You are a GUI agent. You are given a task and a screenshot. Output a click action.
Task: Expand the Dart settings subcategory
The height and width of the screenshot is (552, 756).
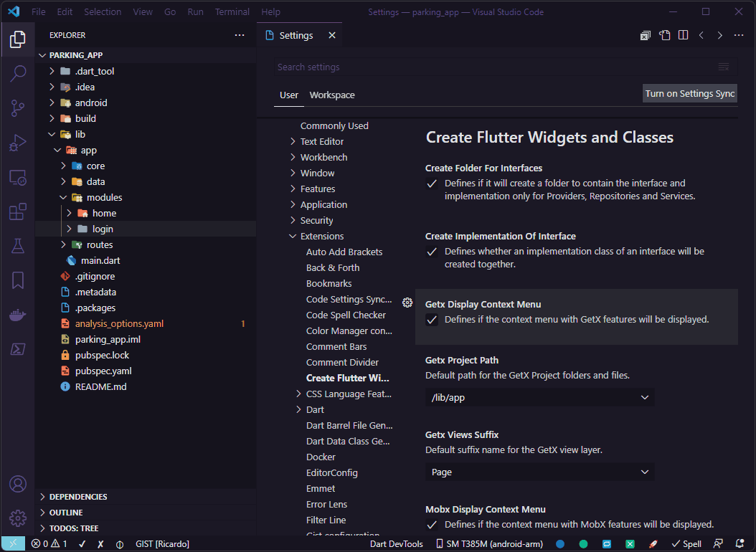click(x=298, y=410)
